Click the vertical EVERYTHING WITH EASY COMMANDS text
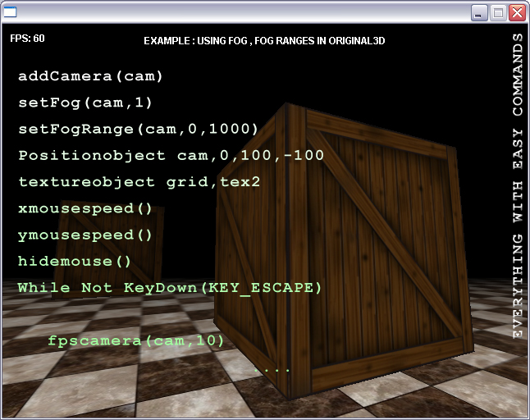Screen dimensions: 530x420 [518, 186]
